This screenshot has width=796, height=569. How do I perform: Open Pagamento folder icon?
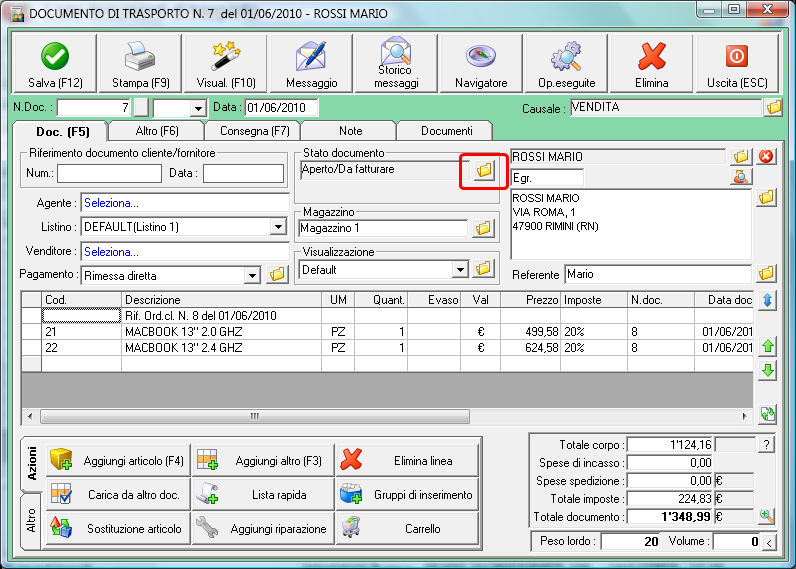(277, 275)
